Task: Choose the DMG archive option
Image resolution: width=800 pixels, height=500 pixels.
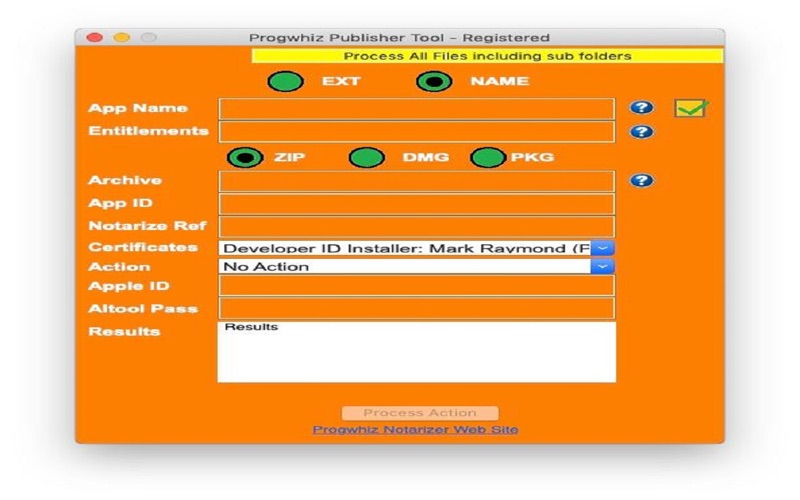Action: click(x=367, y=158)
